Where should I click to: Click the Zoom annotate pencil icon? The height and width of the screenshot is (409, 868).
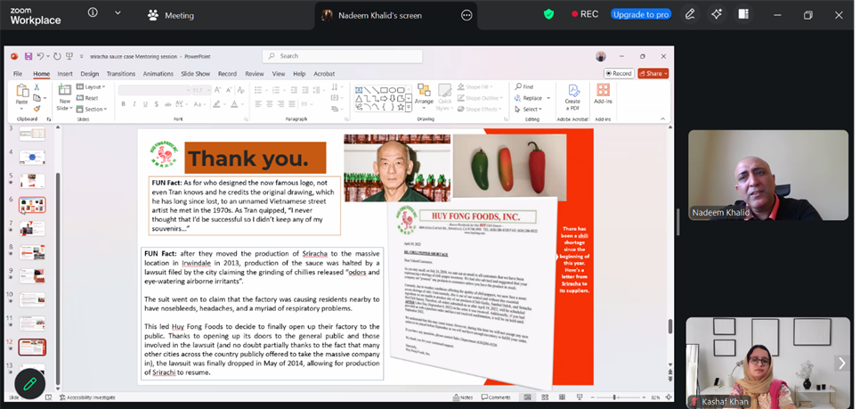click(x=690, y=14)
